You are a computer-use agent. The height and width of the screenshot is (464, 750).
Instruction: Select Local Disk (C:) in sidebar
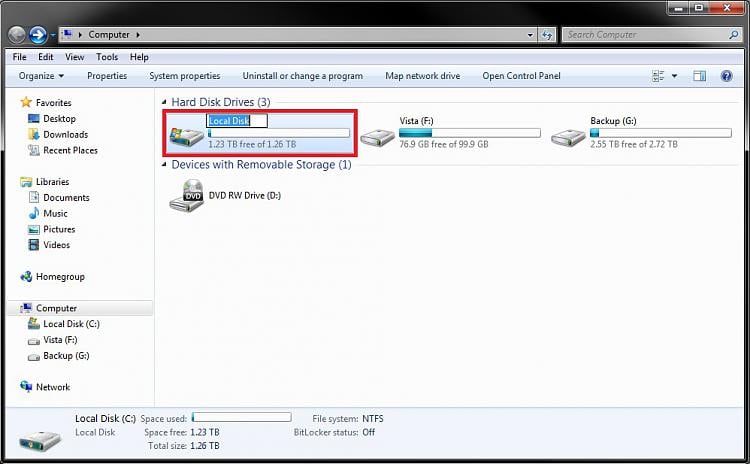[71, 324]
